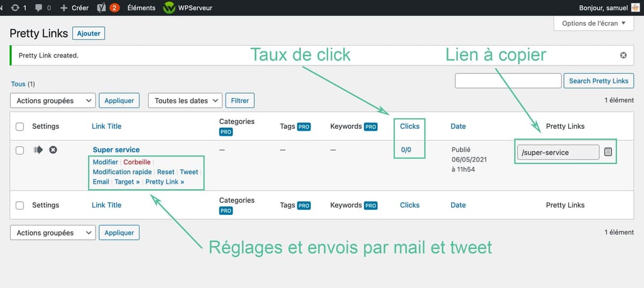The width and height of the screenshot is (644, 288).
Task: Tick the select-all checkbox in table footer
Action: 20,205
